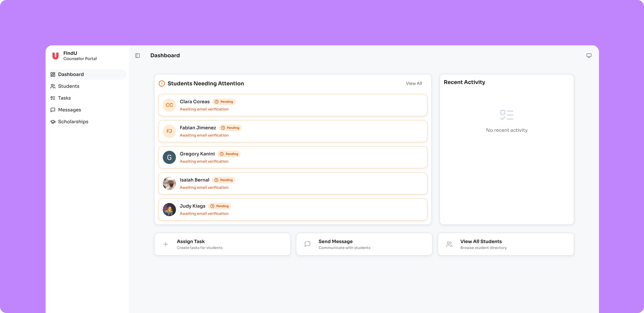Screen dimensions: 644x313
Task: Click Isaiah Bernal's profile photo
Action: pos(169,183)
